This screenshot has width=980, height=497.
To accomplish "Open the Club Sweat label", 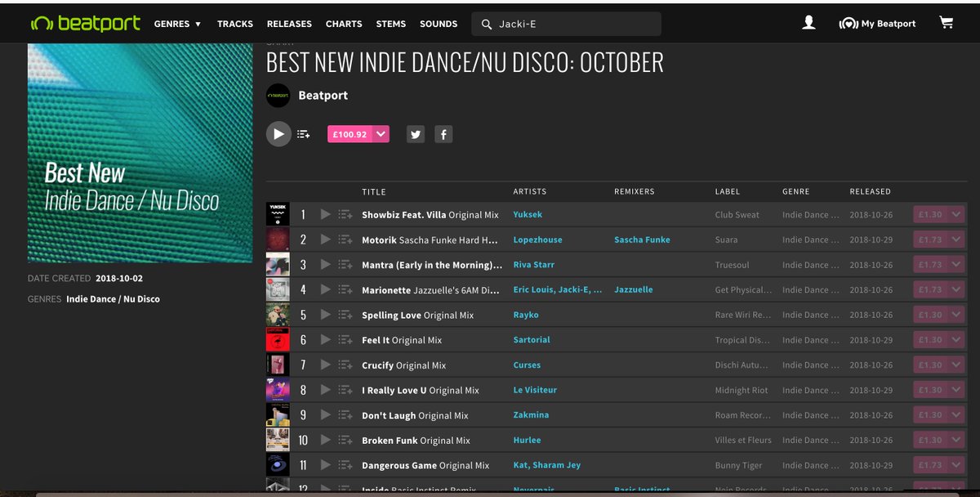I will [737, 215].
